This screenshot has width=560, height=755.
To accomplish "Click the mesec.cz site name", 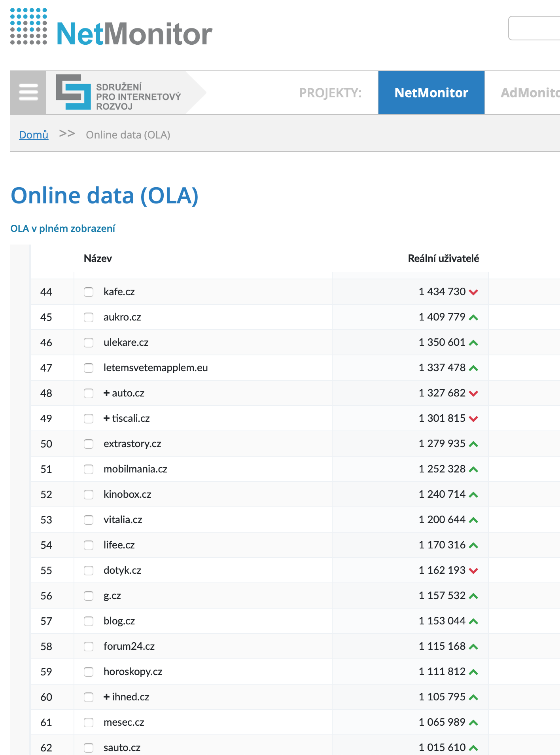I will click(x=124, y=722).
